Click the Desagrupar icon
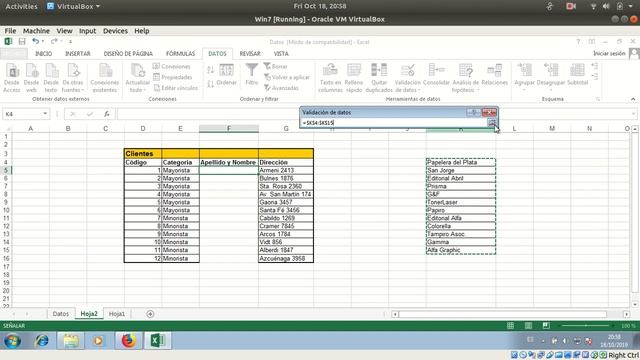640x360 pixels. (551, 75)
